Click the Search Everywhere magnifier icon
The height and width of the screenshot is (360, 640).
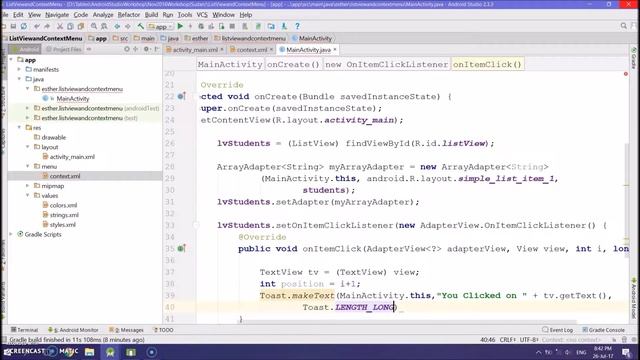(x=624, y=26)
